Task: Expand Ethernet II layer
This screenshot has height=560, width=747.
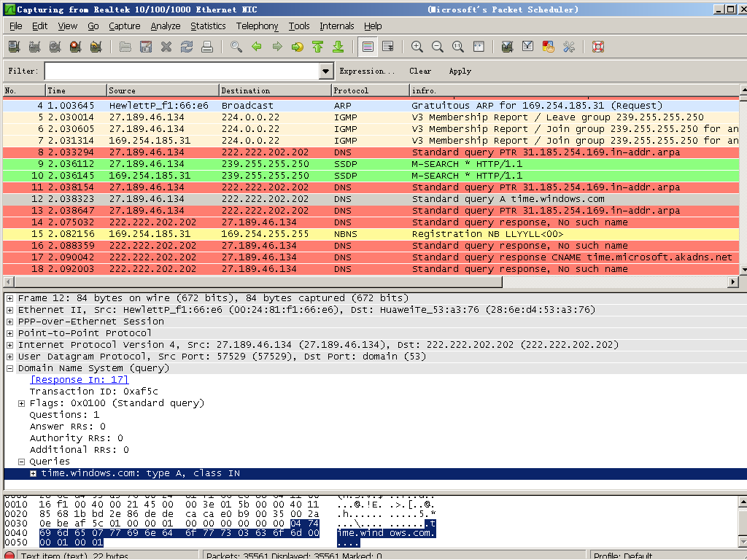Action: pos(9,310)
